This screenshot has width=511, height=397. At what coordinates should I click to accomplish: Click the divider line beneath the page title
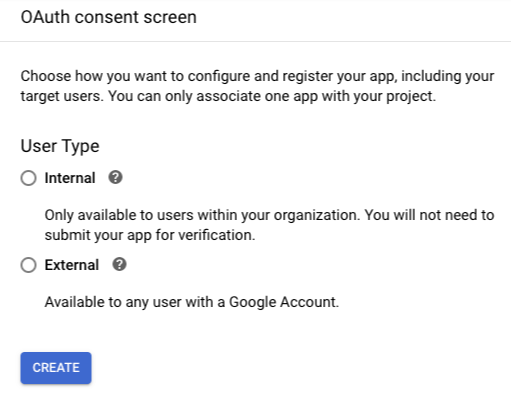255,41
